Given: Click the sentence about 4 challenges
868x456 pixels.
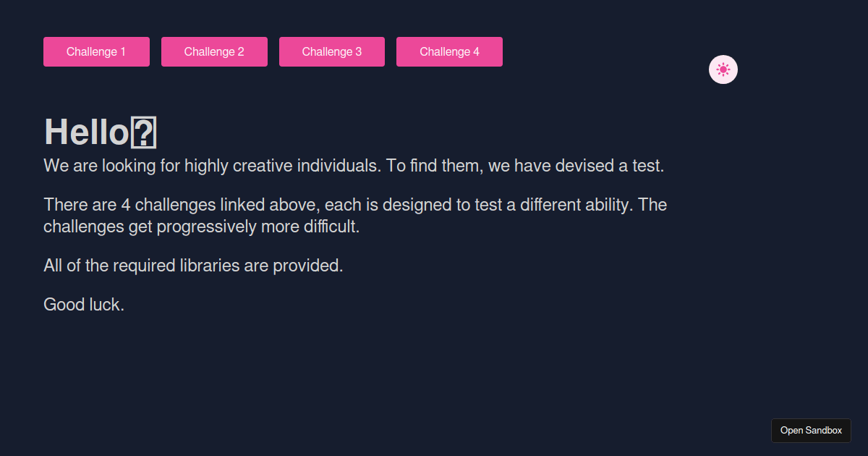Looking at the screenshot, I should [354, 204].
